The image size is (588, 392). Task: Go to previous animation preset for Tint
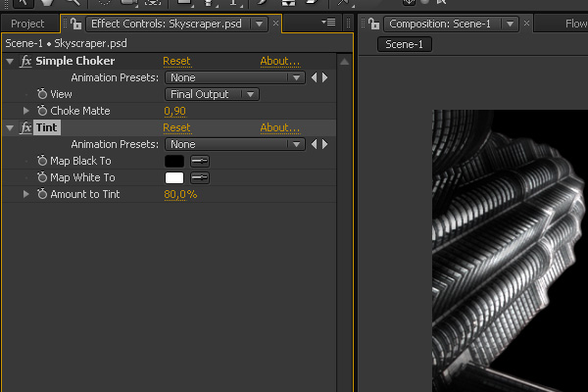(x=315, y=144)
